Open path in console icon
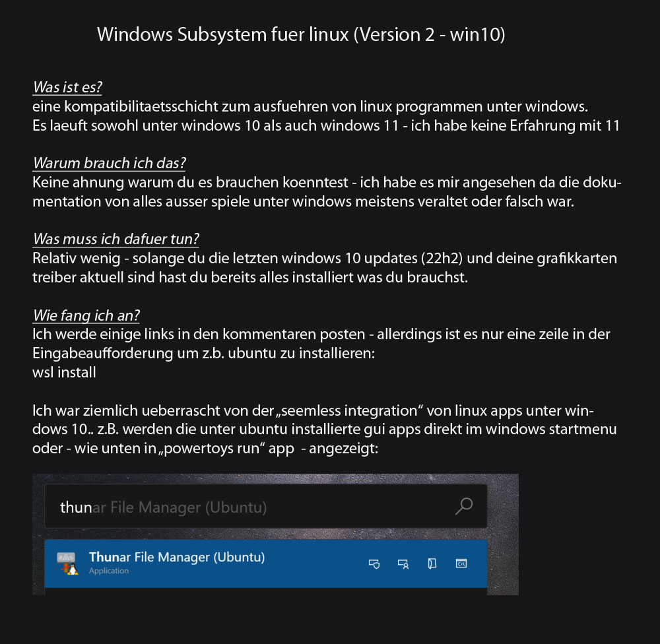This screenshot has height=644, width=660. point(461,563)
